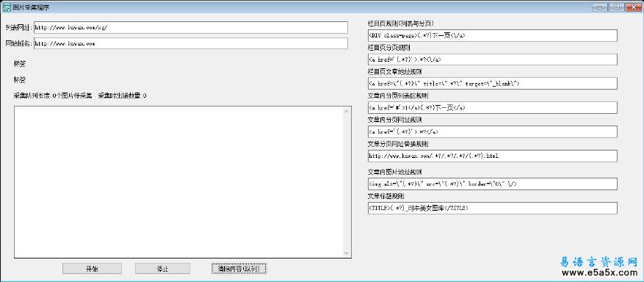The image size is (644, 282).
Task: Click the 停止 button
Action: (162, 269)
